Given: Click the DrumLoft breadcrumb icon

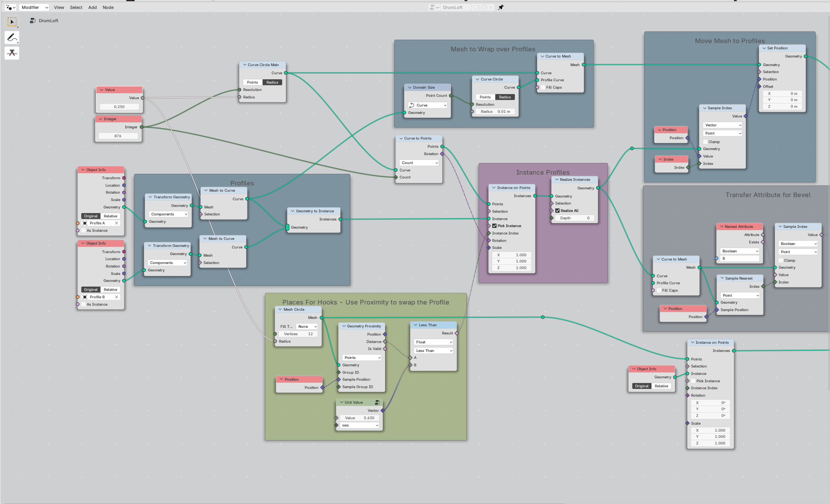Looking at the screenshot, I should click(x=33, y=21).
